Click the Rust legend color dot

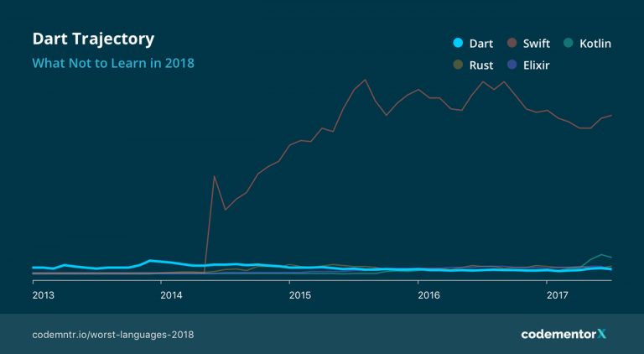[458, 65]
